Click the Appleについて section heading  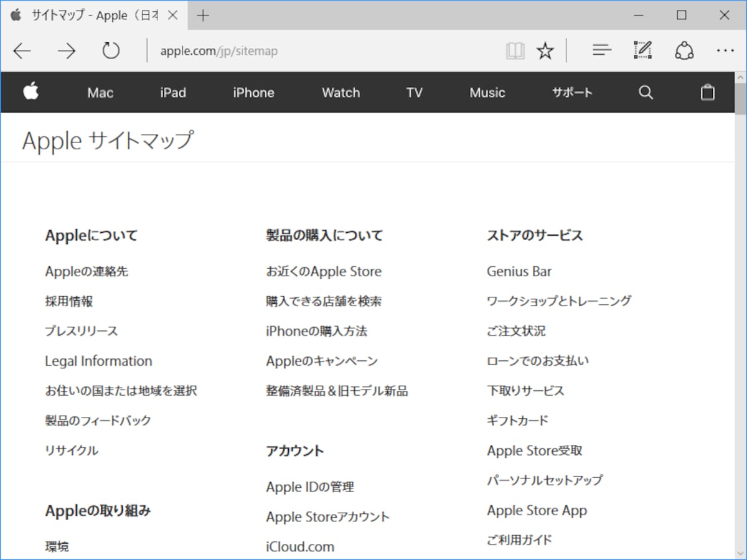pos(91,235)
